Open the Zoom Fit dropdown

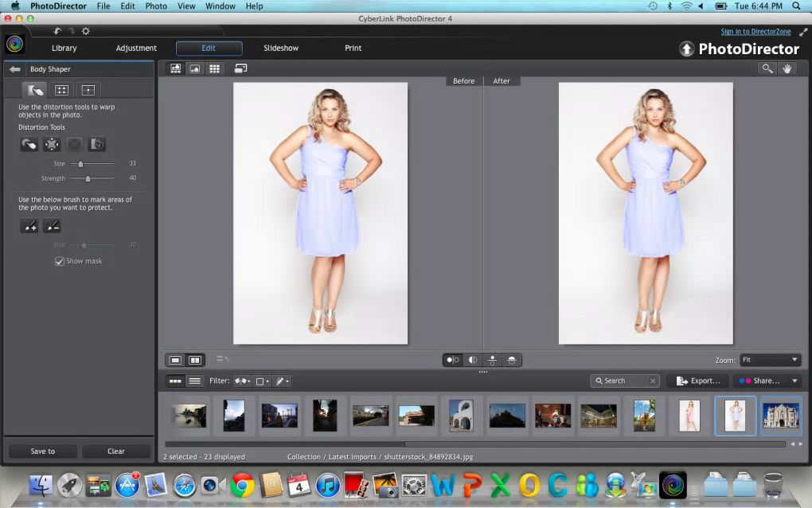point(770,360)
